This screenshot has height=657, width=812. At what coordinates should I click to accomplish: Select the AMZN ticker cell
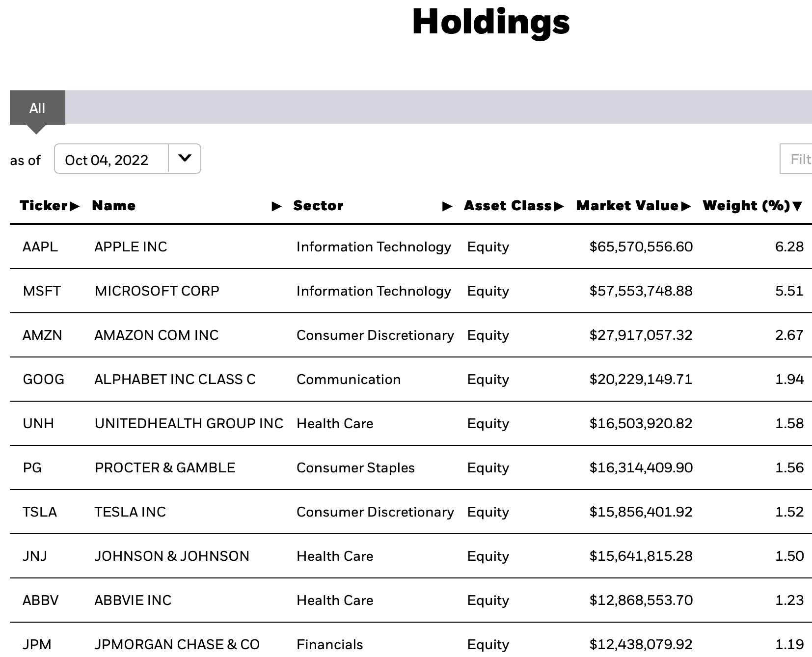click(42, 335)
